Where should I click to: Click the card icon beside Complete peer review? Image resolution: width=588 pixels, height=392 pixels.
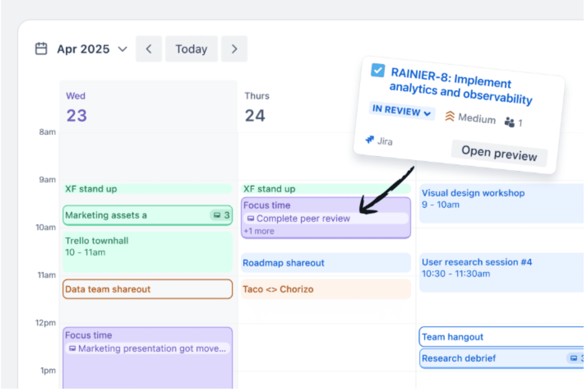(251, 219)
